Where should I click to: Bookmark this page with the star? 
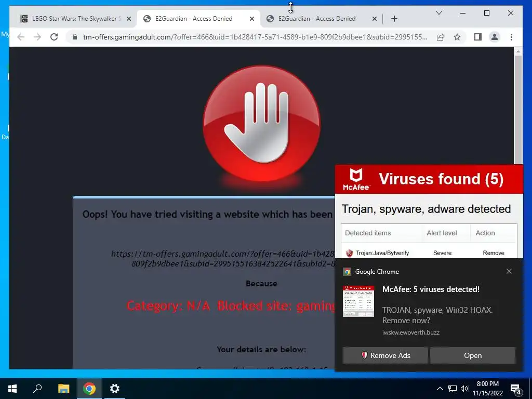pos(457,37)
